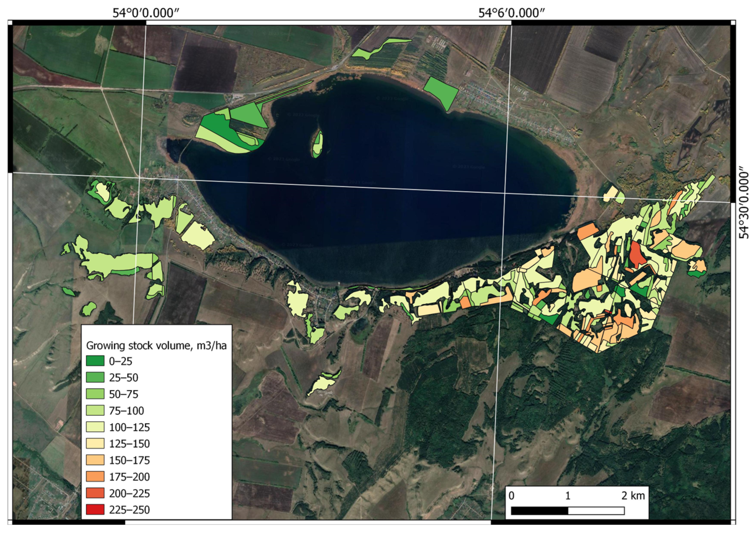Click the center of the dark blue lake
The height and width of the screenshot is (534, 756).
[x=379, y=178]
